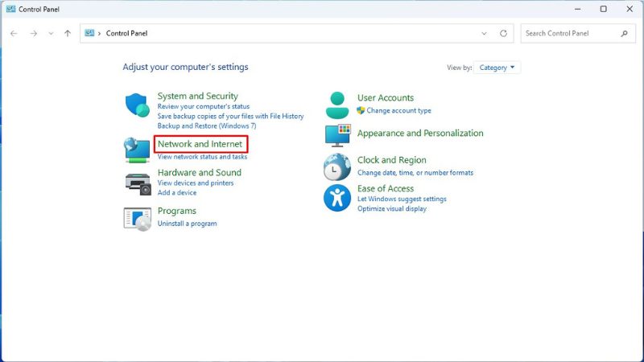The image size is (644, 362).
Task: Open Appearance and Personalization category
Action: click(420, 133)
